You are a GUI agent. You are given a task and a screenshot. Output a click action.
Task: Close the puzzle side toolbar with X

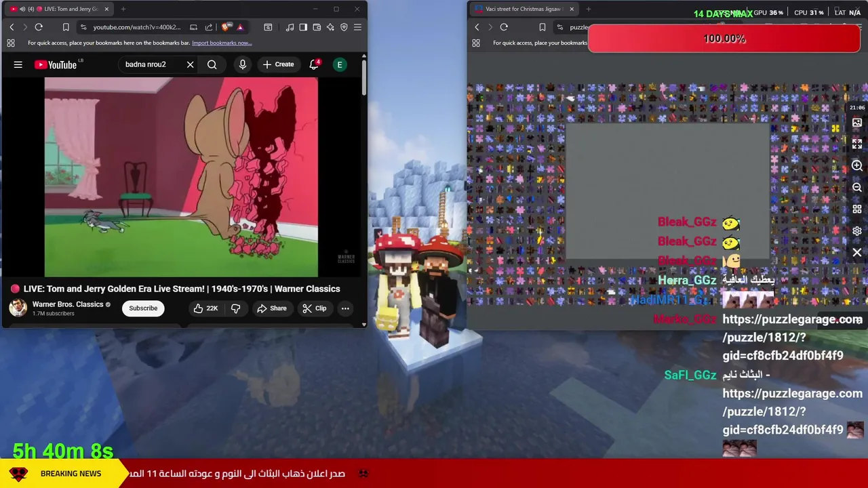click(857, 253)
